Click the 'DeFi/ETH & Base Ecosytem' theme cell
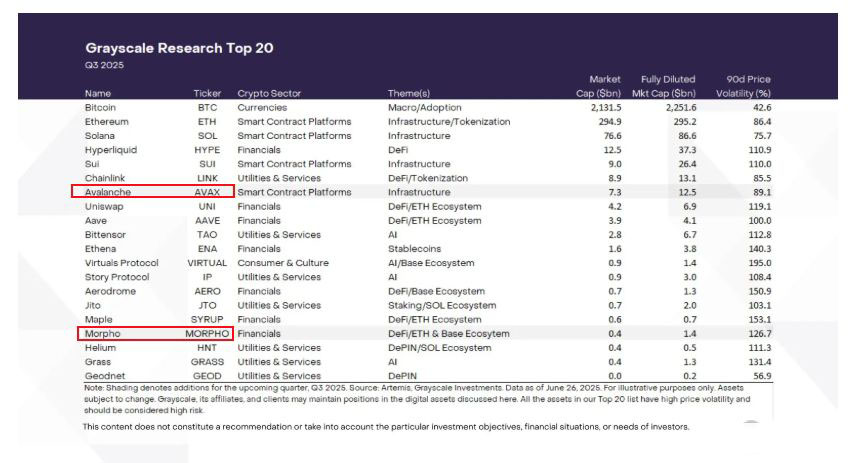The width and height of the screenshot is (849, 463). click(x=449, y=334)
